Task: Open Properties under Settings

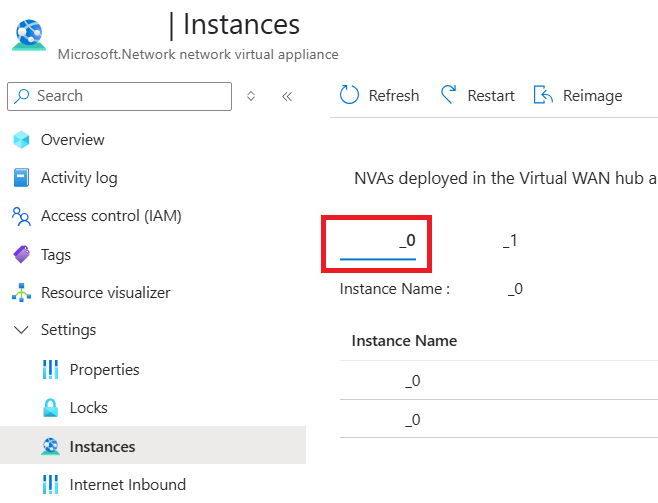Action: click(x=104, y=370)
